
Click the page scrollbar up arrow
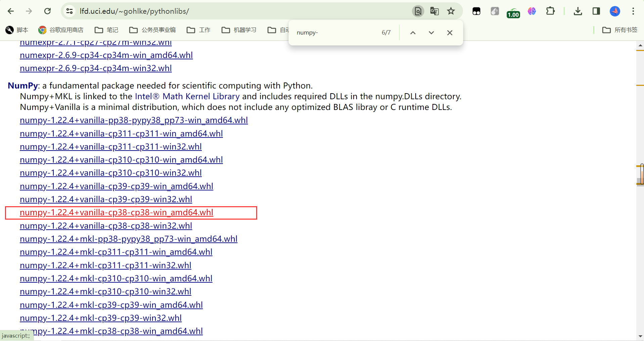click(x=640, y=45)
